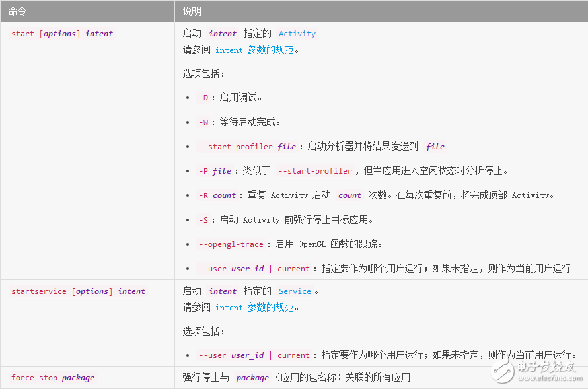Image resolution: width=588 pixels, height=389 pixels.
Task: Click the -S option code
Action: coord(203,220)
